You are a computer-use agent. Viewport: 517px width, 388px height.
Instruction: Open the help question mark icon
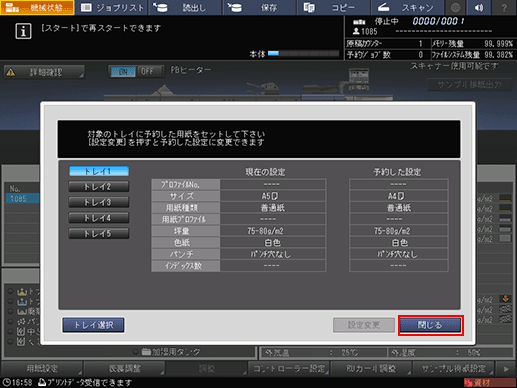tap(504, 7)
